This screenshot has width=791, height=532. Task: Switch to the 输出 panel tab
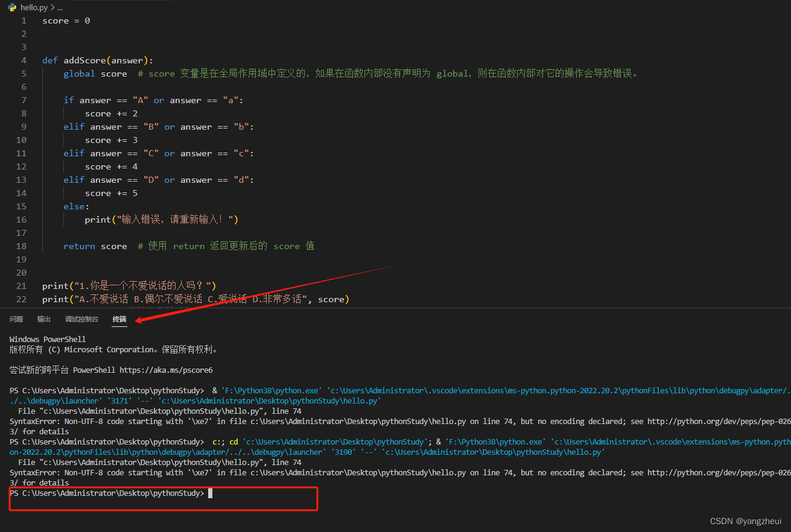tap(44, 319)
